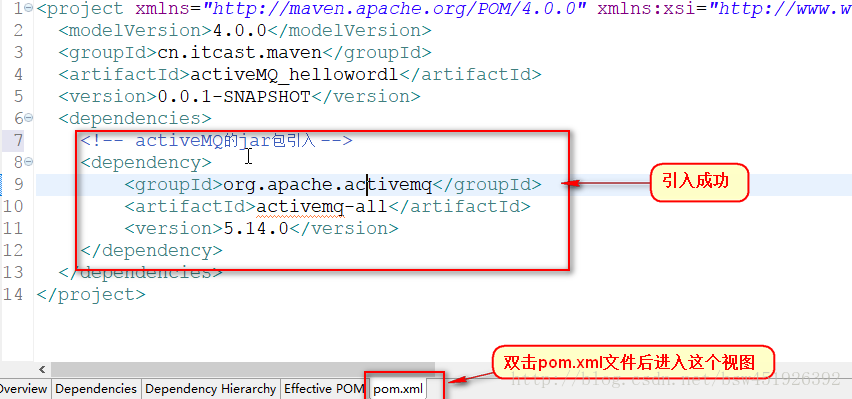Collapse the dependency fold on line 8

click(28, 161)
